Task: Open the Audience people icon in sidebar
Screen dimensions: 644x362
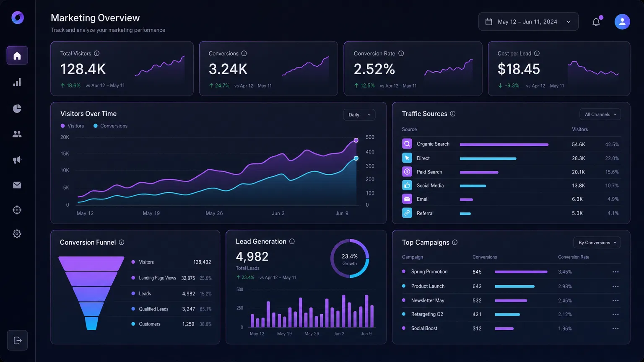Action: tap(17, 134)
